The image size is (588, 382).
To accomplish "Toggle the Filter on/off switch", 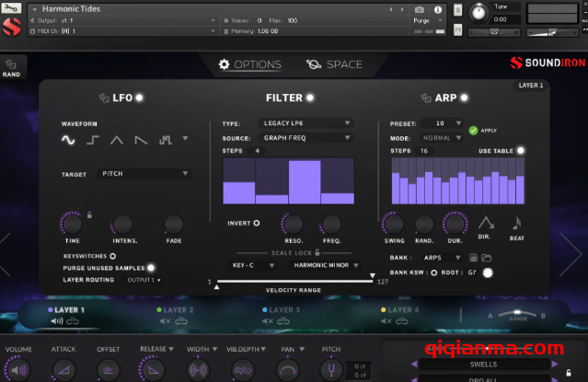I will tap(310, 98).
